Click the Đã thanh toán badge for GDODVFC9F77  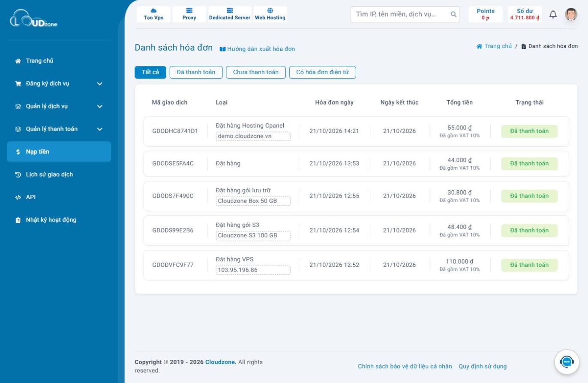click(x=529, y=265)
